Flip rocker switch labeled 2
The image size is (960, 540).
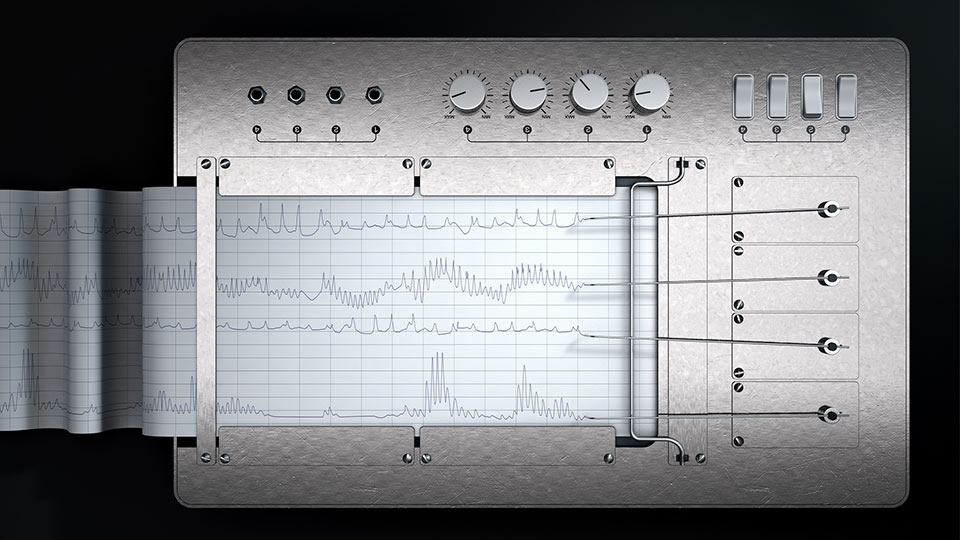pos(812,96)
